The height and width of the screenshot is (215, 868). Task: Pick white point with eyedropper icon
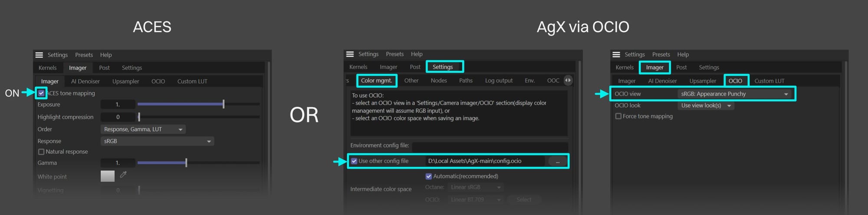(x=123, y=175)
